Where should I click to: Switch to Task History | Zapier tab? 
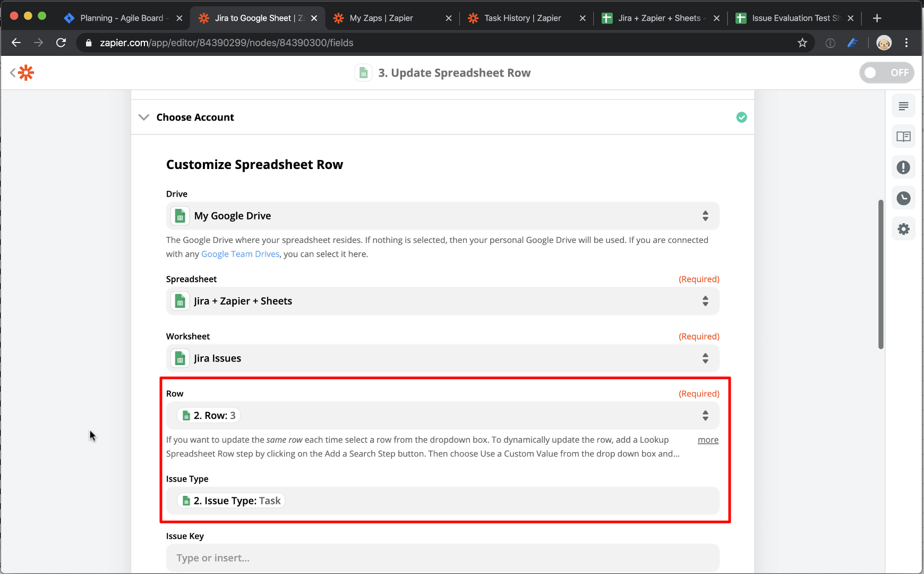pos(523,18)
